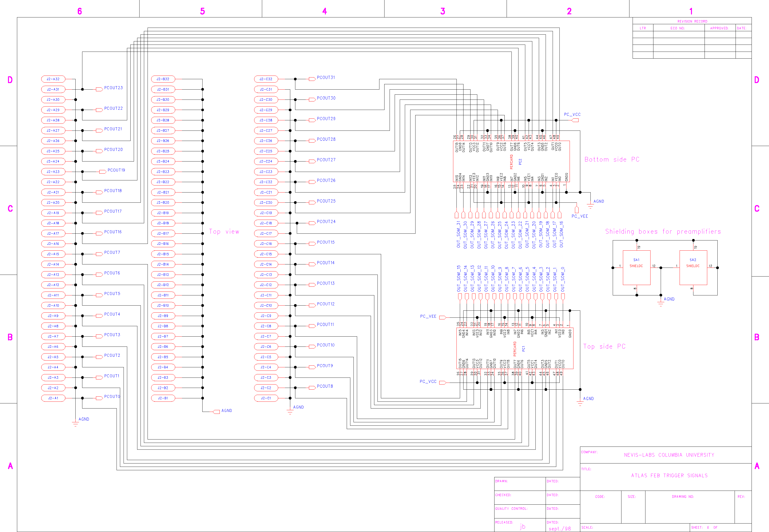Click 'Shielding boxes for preamplifiers' text

(x=663, y=232)
